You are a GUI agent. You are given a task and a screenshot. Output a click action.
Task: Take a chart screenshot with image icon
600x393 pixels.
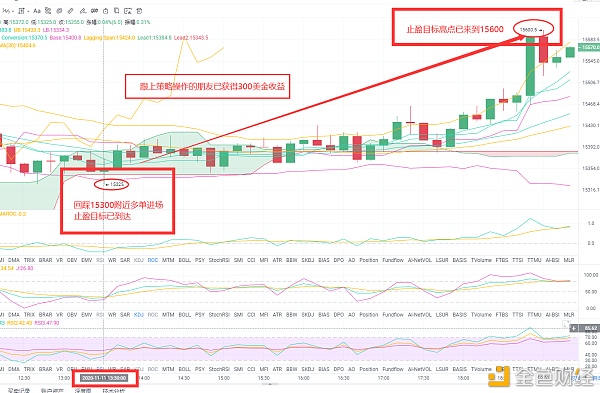tap(128, 11)
